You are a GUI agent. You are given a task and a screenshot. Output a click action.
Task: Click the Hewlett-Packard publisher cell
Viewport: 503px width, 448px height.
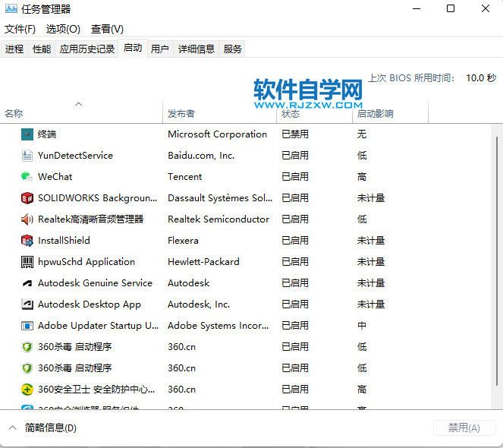[203, 262]
